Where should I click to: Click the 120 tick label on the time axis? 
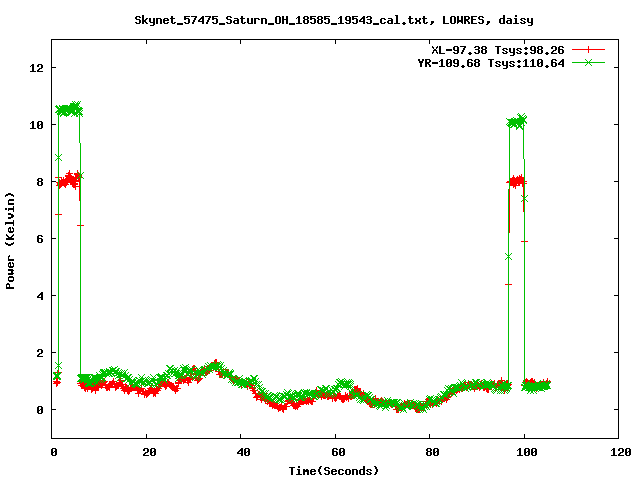pos(619,451)
